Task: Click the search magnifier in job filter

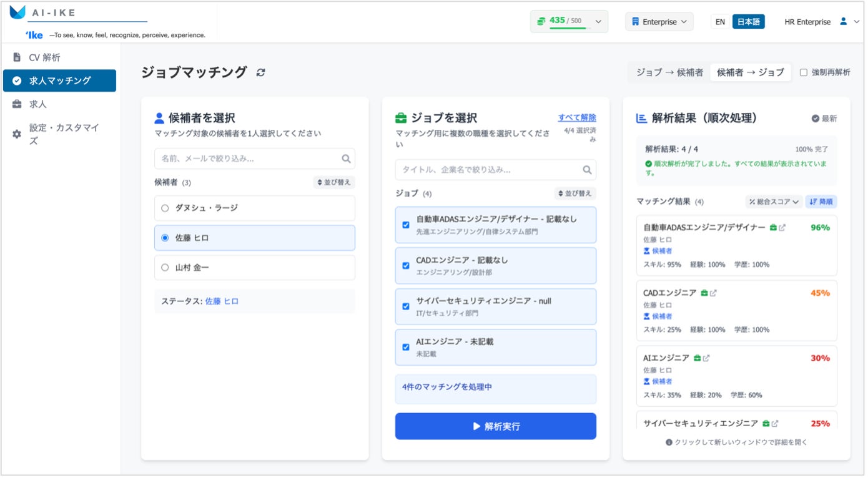Action: pyautogui.click(x=587, y=170)
